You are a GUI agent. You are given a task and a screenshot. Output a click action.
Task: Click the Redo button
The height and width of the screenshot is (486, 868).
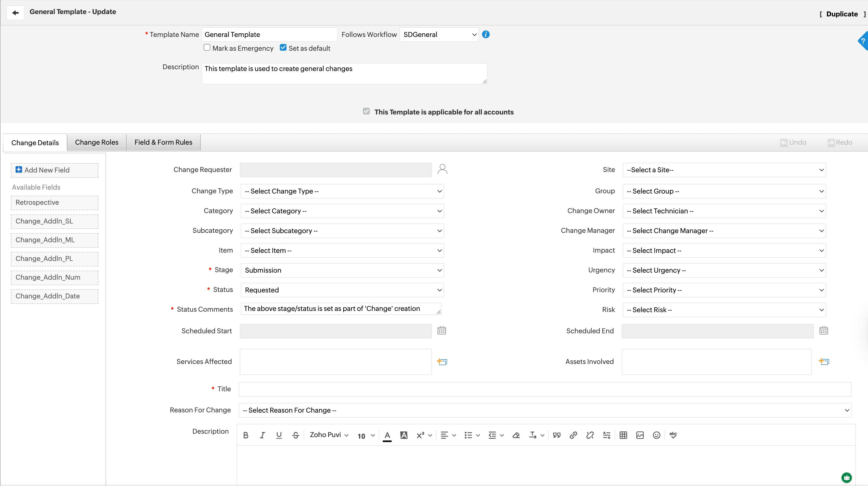(x=840, y=142)
